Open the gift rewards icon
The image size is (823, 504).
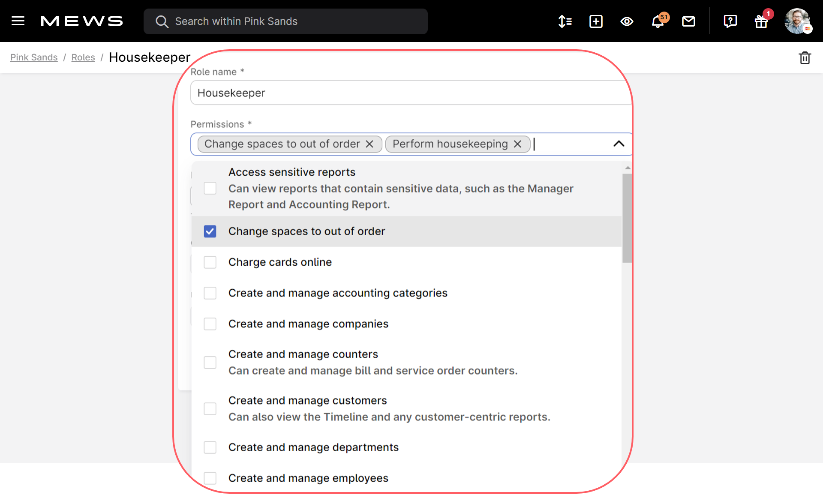(761, 21)
